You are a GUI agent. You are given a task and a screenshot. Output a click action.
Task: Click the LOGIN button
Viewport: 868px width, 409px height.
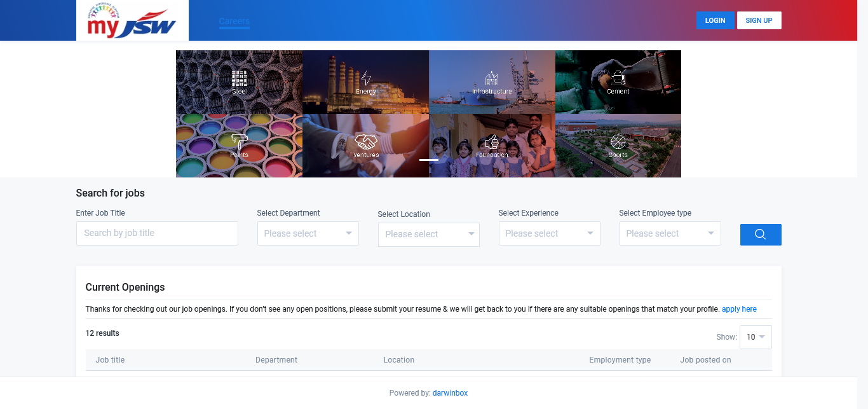(x=715, y=20)
